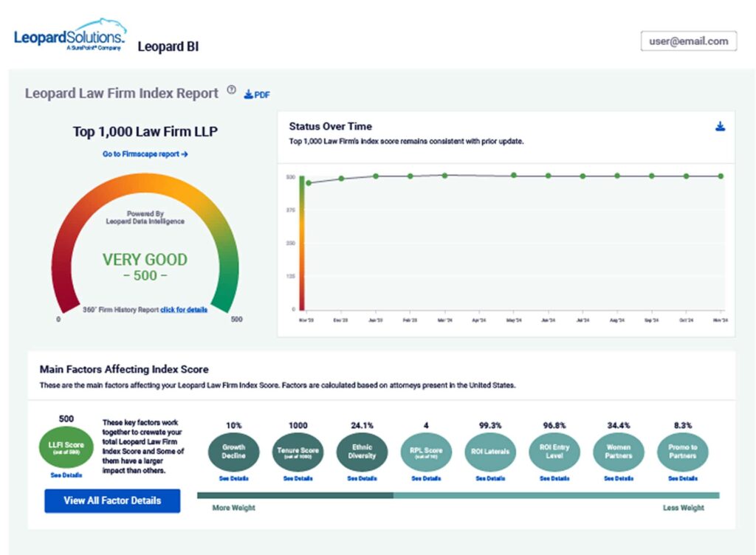
Task: Select the Women Partners factor circle
Action: (x=619, y=452)
